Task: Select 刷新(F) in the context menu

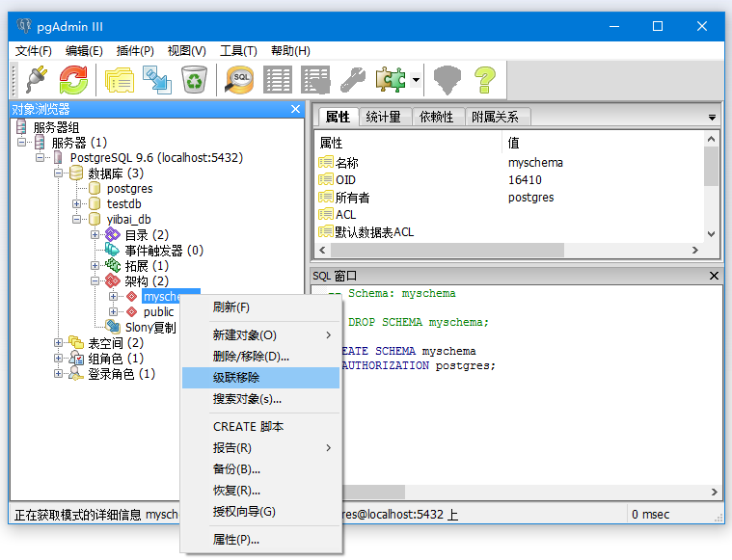Action: pos(231,307)
